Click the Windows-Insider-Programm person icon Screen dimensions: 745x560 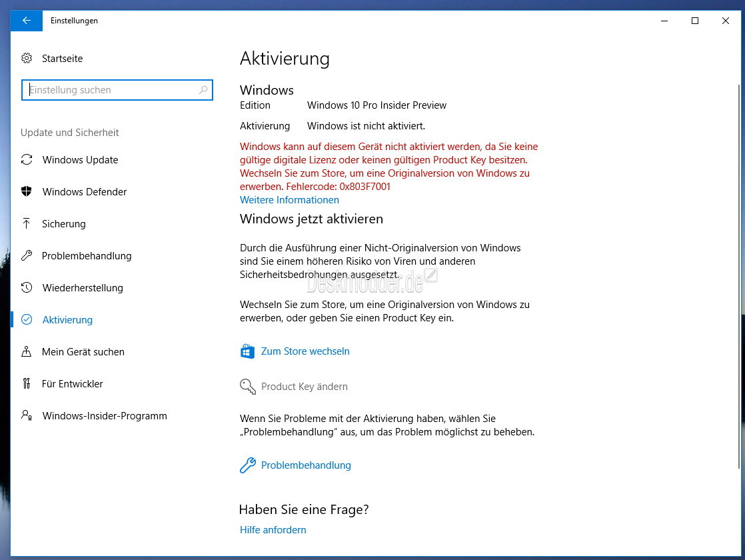tap(27, 415)
